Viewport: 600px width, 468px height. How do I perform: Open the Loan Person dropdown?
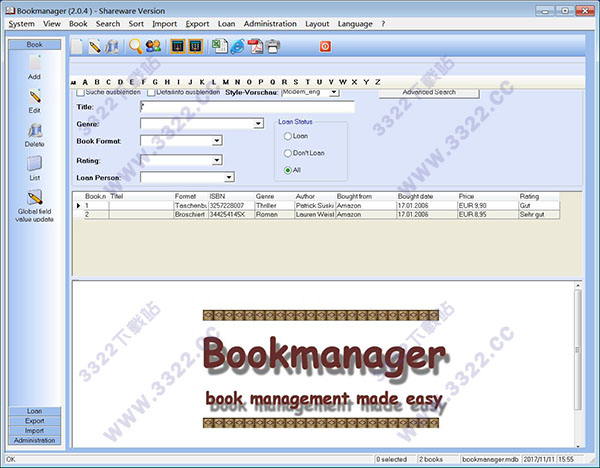click(x=229, y=177)
